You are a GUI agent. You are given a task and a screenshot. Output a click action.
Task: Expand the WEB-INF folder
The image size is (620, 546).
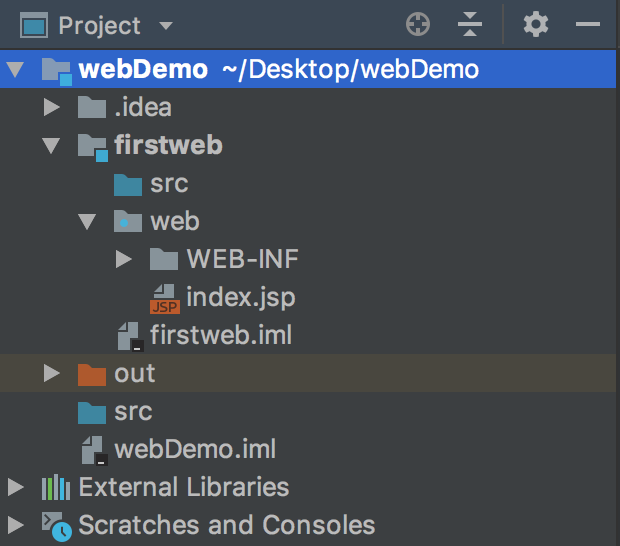(x=124, y=260)
